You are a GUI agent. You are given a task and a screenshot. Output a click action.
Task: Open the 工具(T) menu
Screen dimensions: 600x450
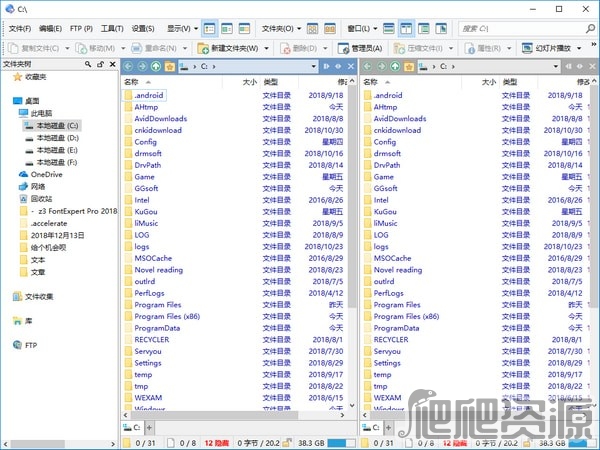(112, 29)
